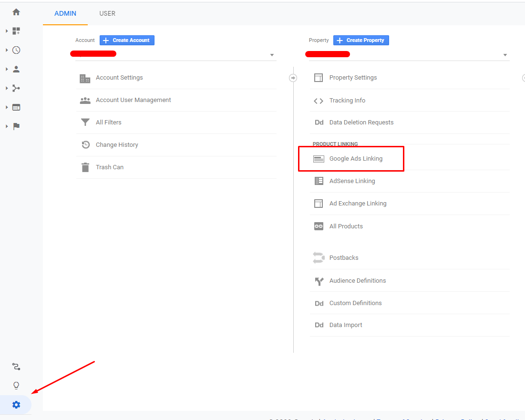Screen dimensions: 525x420
Task: Open Customization dashboards icon in sidebar
Action: tap(16, 31)
